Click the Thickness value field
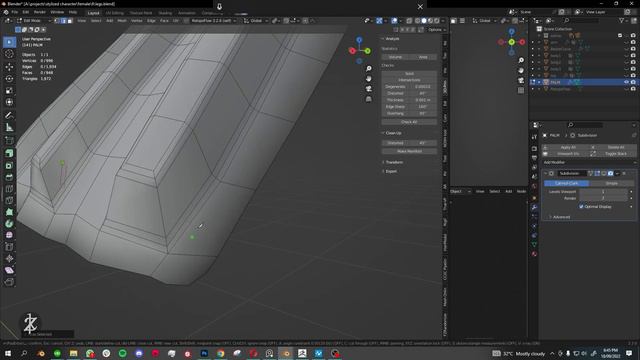640x360 pixels. tap(423, 100)
